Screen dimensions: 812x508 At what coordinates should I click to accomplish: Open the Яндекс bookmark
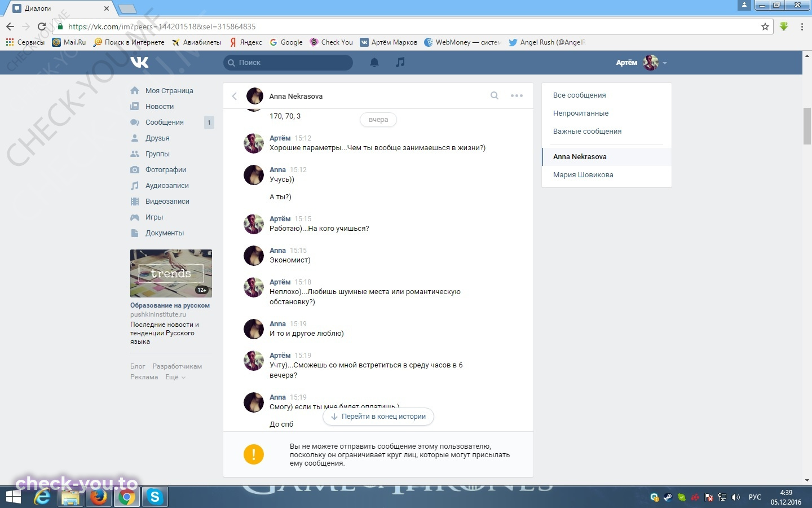tap(245, 42)
